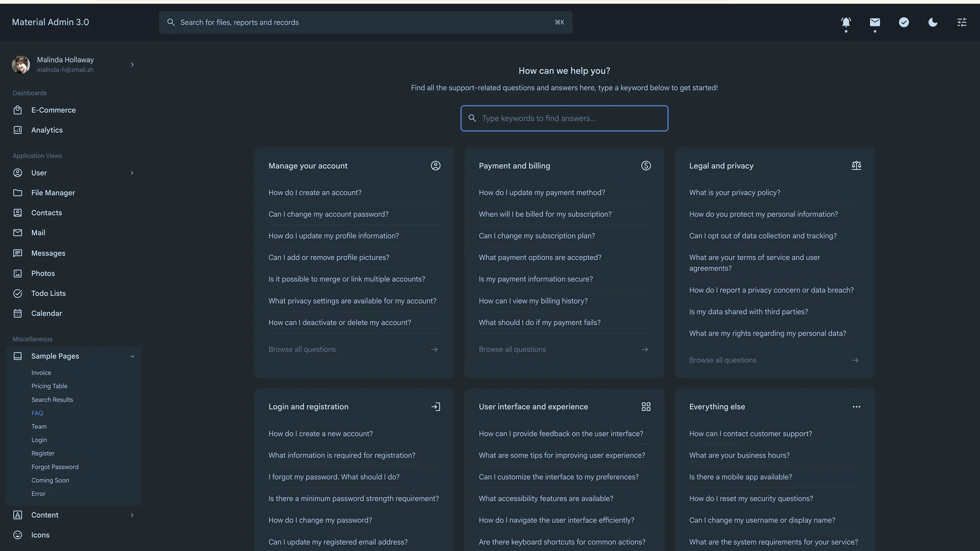Click the grid icon on User interface card
The height and width of the screenshot is (551, 980).
click(646, 407)
